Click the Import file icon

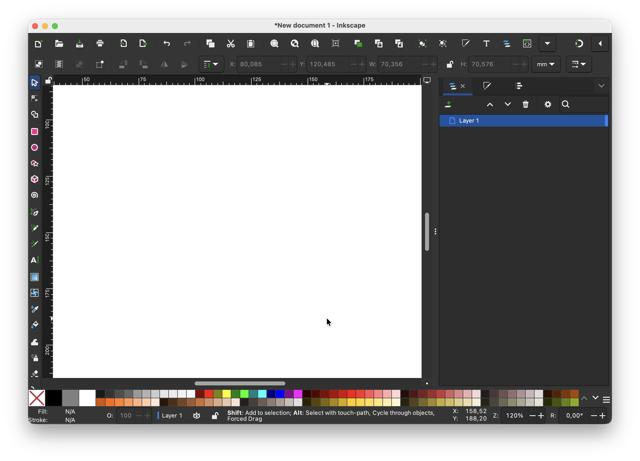(x=123, y=44)
